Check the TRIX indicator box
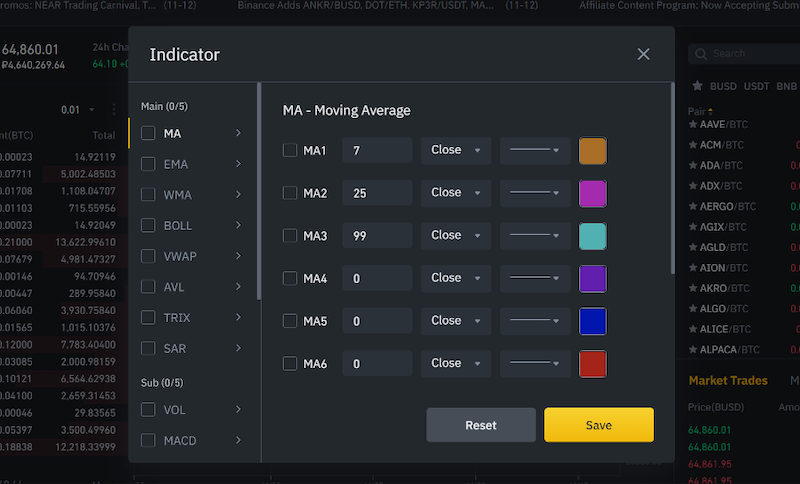The height and width of the screenshot is (484, 800). 148,317
